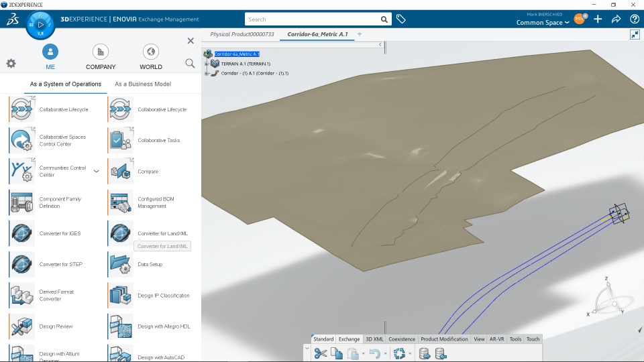644x362 pixels.
Task: Click into the Search input field
Action: (x=312, y=19)
